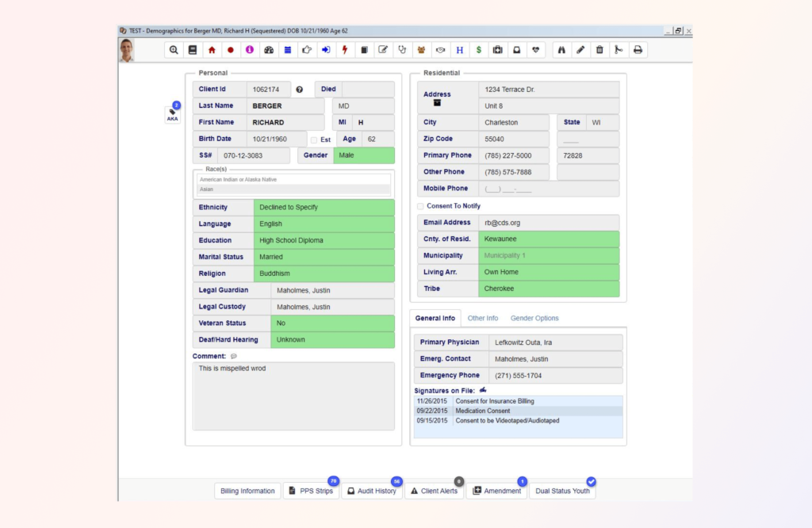Toggle the Est birth date checkbox
The height and width of the screenshot is (528, 812).
click(314, 140)
